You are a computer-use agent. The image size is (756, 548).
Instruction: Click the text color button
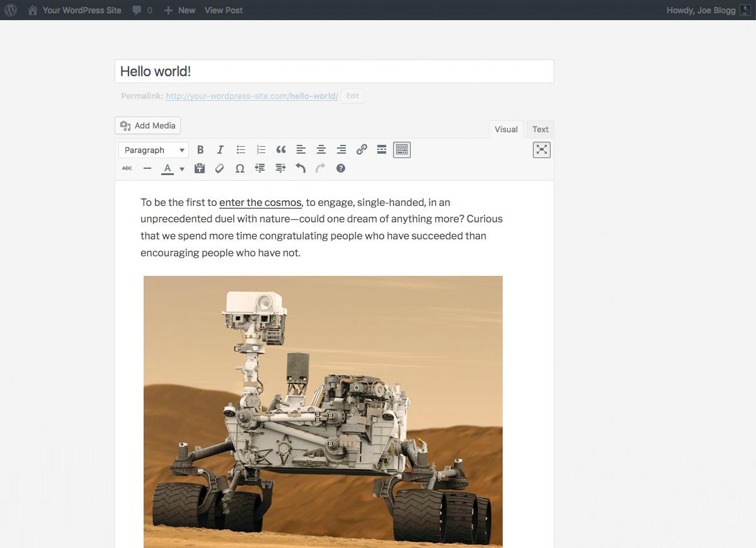[168, 168]
